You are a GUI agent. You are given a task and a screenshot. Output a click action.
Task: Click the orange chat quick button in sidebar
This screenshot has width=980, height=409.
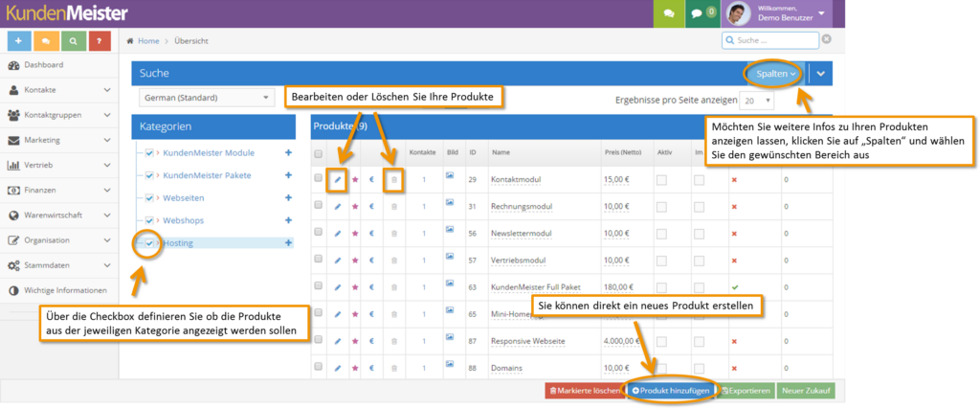pos(46,40)
